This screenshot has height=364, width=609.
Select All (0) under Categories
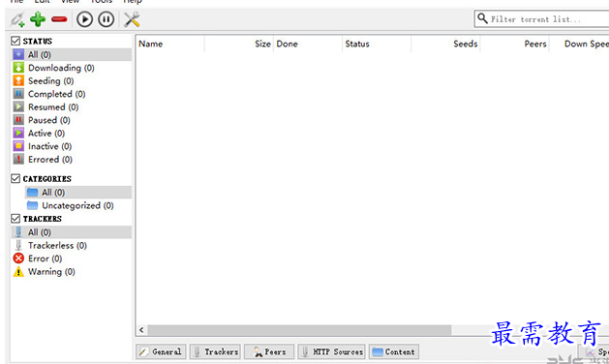pos(78,193)
